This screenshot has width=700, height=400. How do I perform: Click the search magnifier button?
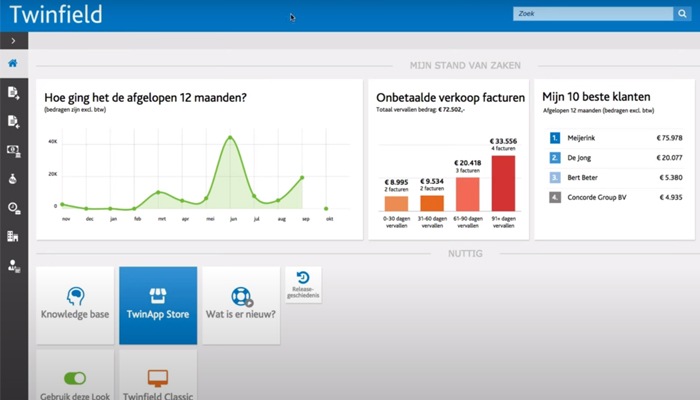pos(683,14)
